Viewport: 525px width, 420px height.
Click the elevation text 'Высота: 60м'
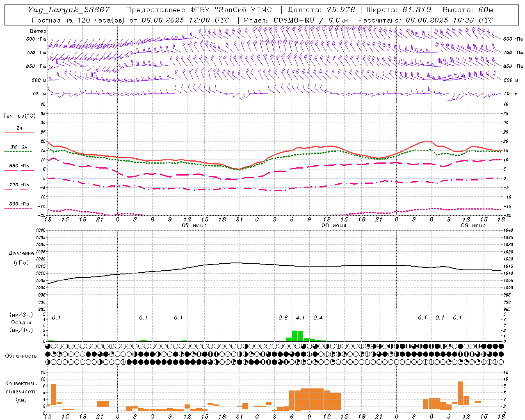[x=468, y=10]
